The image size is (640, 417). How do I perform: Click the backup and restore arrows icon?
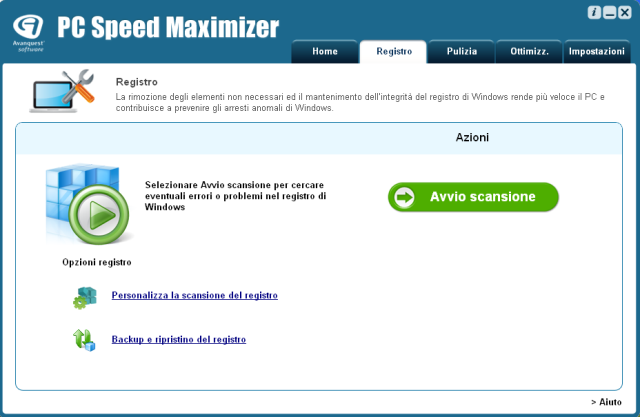point(84,340)
